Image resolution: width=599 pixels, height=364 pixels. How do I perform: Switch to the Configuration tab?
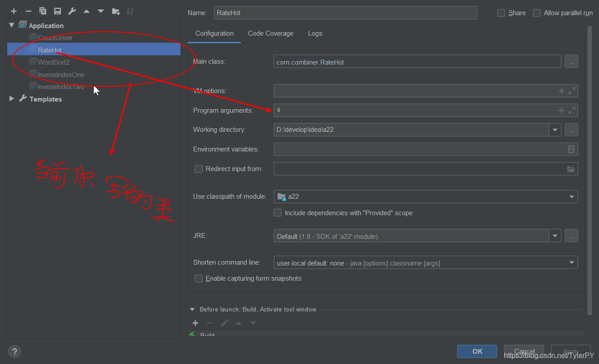tap(215, 33)
